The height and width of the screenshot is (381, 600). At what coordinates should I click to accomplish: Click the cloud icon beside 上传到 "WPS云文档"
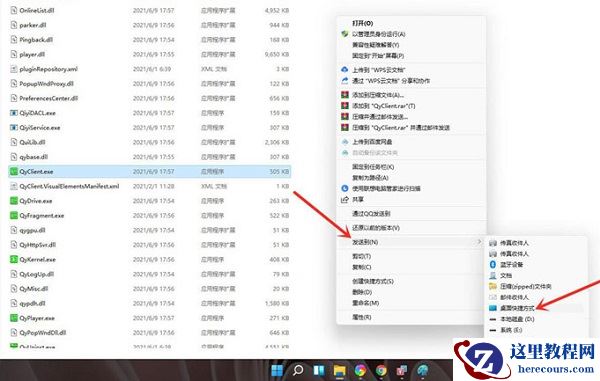[345, 70]
